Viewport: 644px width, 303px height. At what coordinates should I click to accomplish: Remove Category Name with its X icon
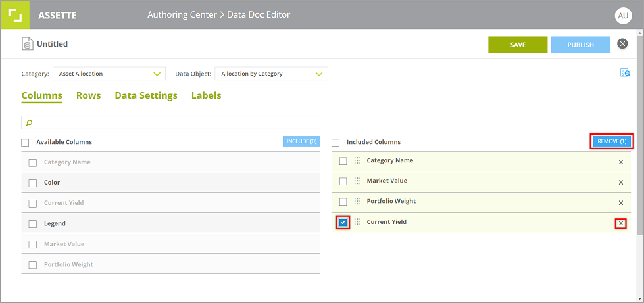click(x=620, y=162)
